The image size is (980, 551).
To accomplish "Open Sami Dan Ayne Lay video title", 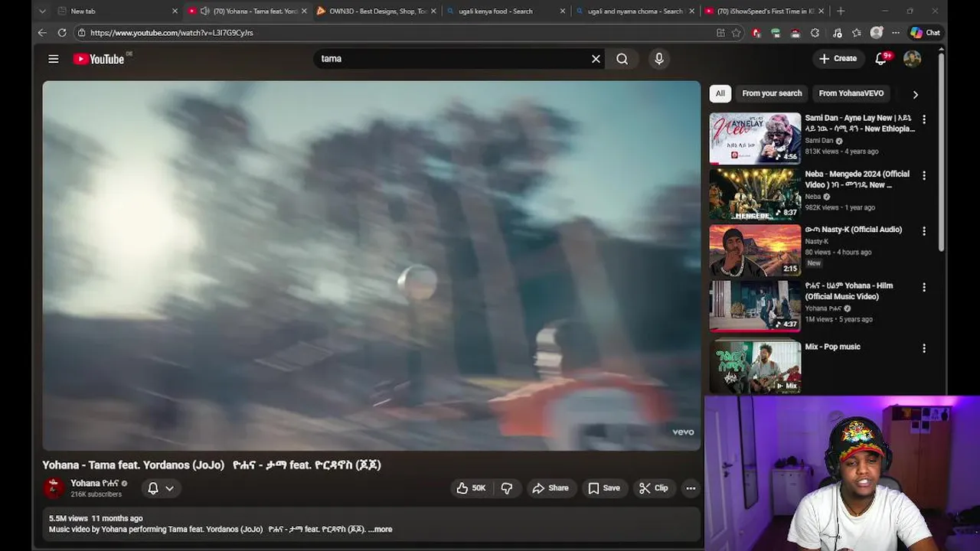I will pyautogui.click(x=860, y=123).
